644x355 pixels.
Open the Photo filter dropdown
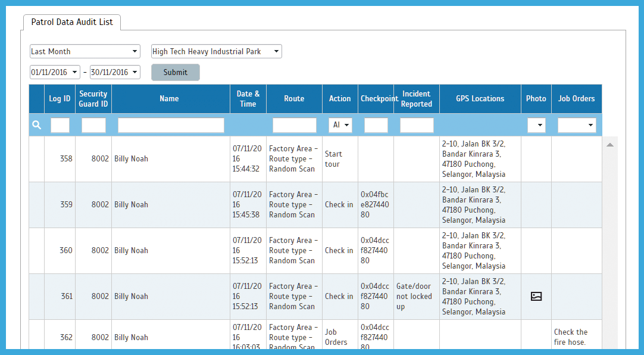coord(536,125)
